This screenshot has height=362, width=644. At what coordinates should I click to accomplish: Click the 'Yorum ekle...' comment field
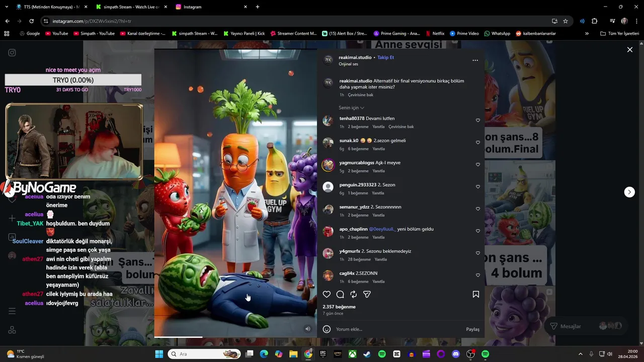397,329
